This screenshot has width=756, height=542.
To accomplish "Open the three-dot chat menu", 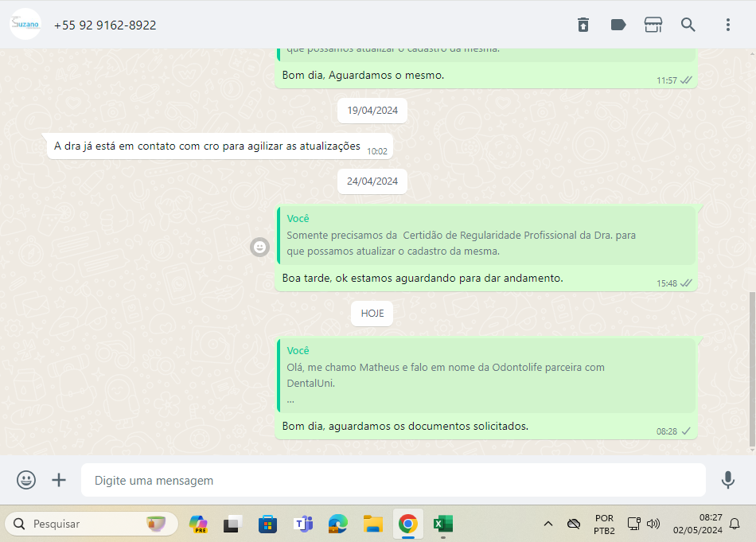I will 727,25.
